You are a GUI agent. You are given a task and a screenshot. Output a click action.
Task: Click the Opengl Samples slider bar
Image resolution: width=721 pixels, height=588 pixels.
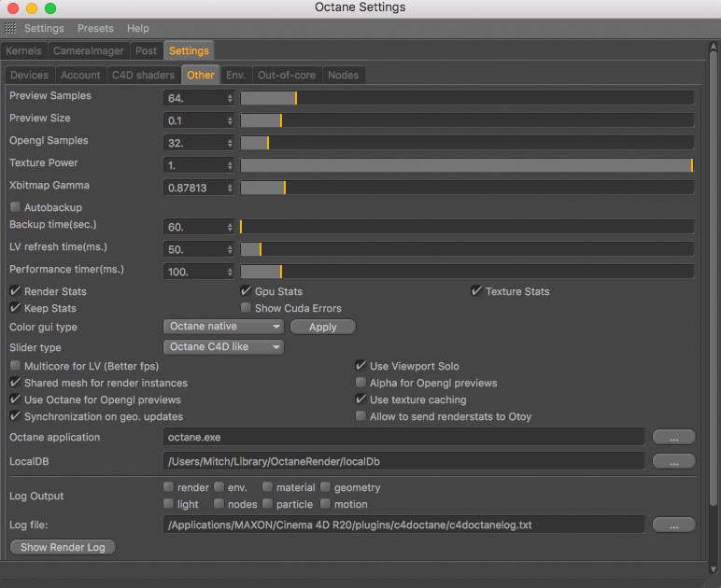(467, 143)
